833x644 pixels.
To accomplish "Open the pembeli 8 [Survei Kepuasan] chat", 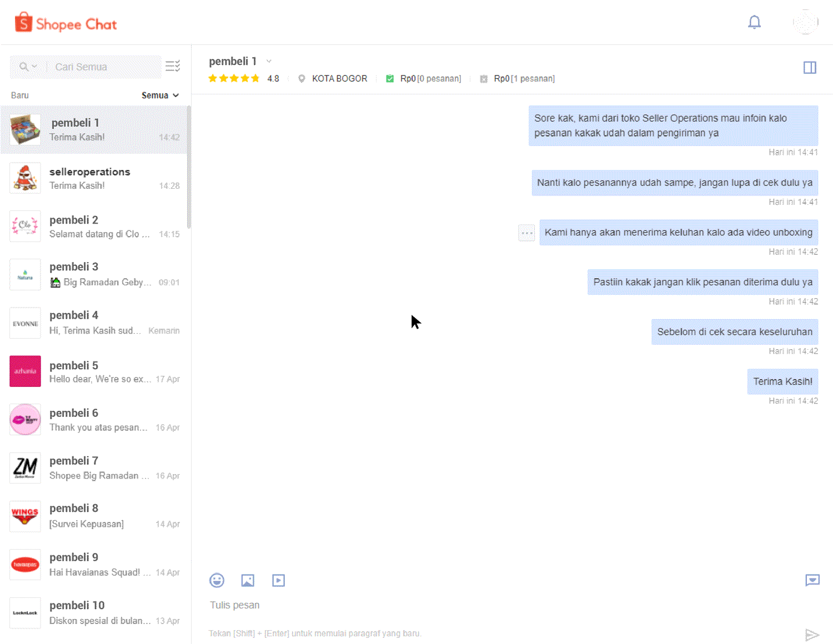I will point(94,515).
